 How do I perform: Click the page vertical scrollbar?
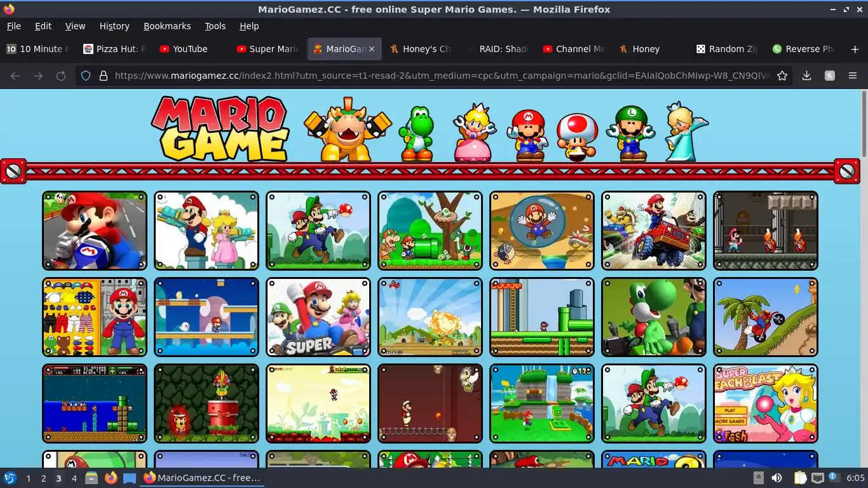coord(864,124)
